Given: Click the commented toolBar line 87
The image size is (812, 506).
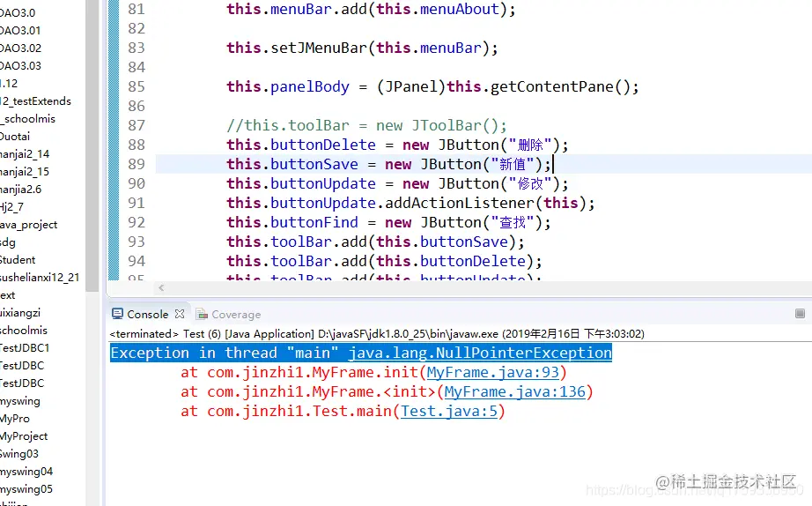Looking at the screenshot, I should 366,125.
